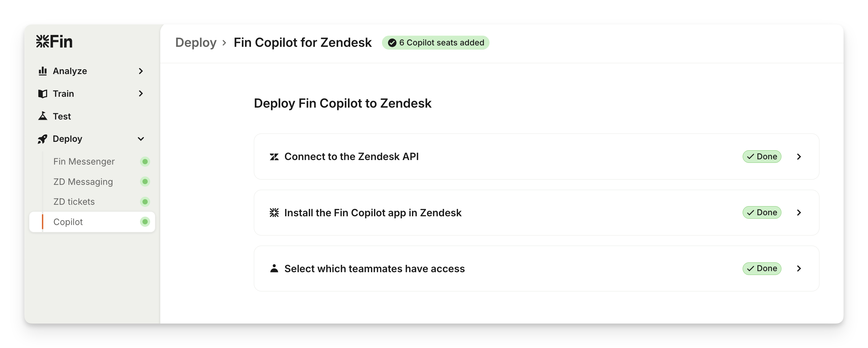The height and width of the screenshot is (348, 868).
Task: Open the Copilot sidebar item
Action: point(68,222)
